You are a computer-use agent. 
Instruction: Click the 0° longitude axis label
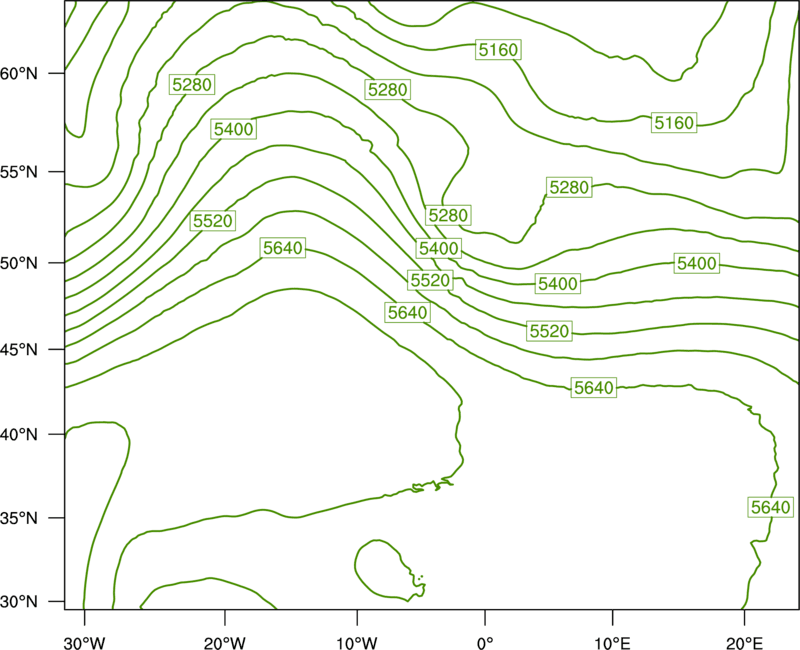click(x=485, y=643)
